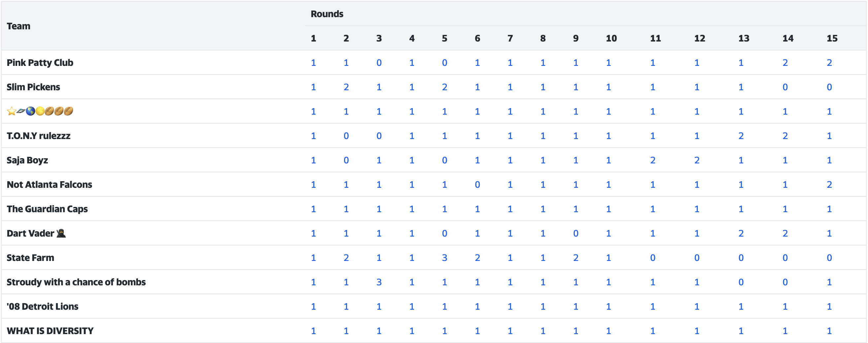Click Pink Patty Club round 3 zero

pos(379,63)
